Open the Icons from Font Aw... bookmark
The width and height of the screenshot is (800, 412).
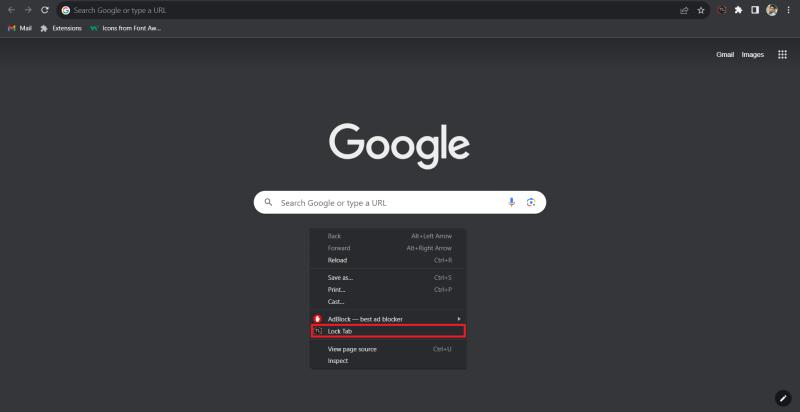point(126,29)
